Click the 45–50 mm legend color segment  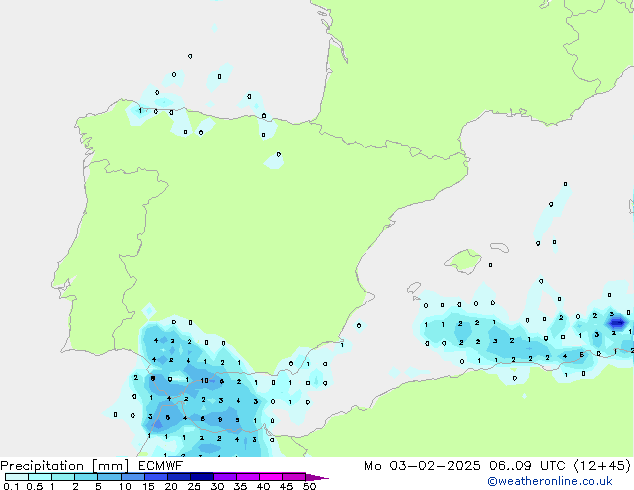tap(294, 477)
